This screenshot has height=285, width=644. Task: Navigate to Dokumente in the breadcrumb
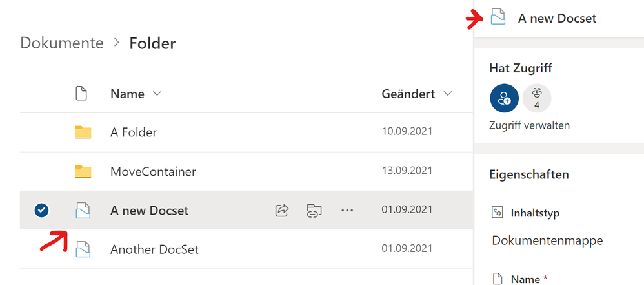[62, 43]
